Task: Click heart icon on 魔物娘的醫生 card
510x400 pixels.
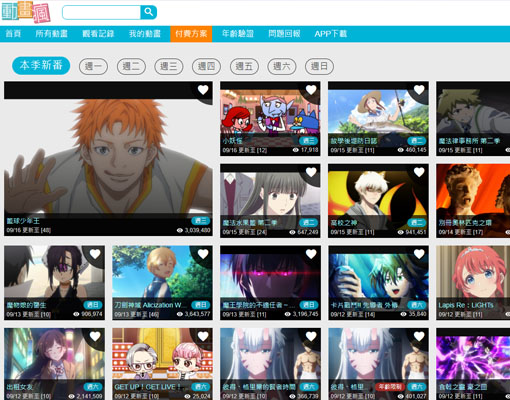Action: click(95, 254)
